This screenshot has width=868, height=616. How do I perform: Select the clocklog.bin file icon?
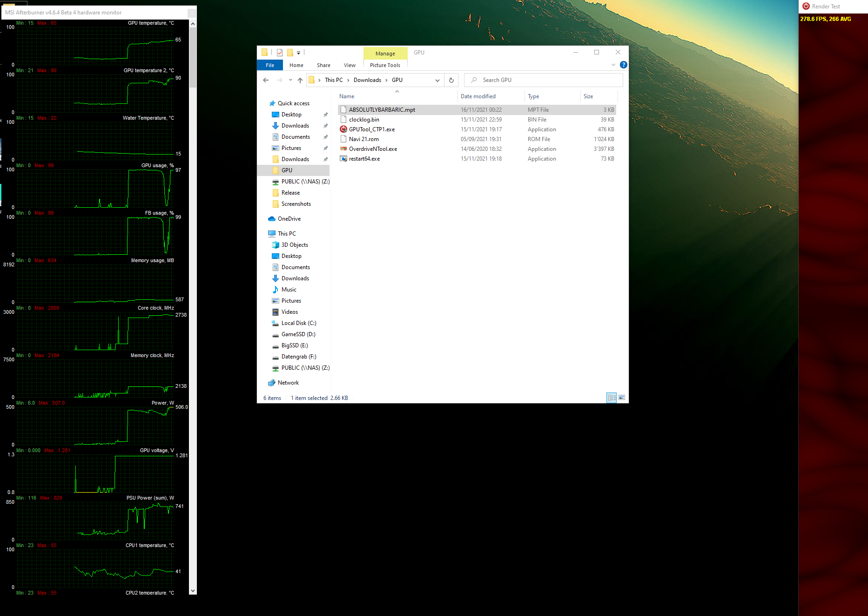(343, 120)
